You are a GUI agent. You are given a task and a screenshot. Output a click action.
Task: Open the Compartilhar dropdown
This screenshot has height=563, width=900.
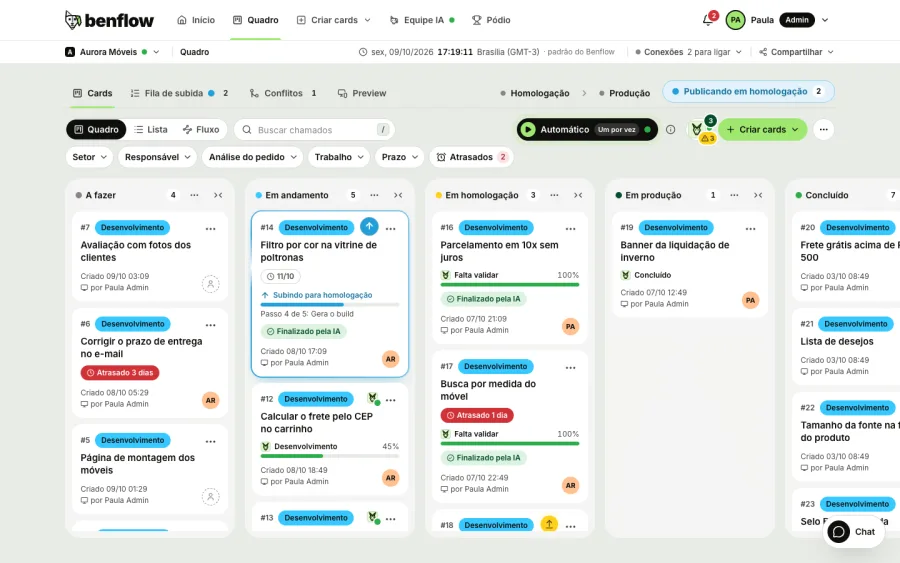(x=796, y=52)
